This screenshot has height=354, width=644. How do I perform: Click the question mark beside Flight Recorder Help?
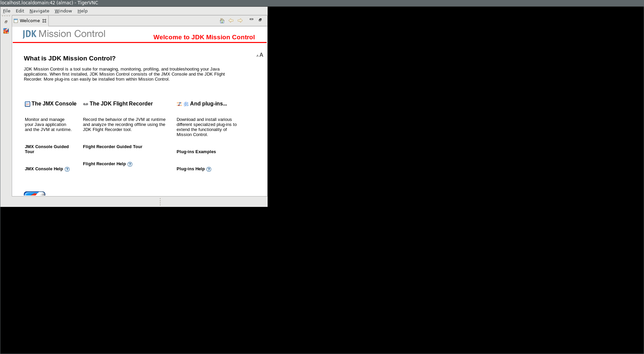[130, 164]
